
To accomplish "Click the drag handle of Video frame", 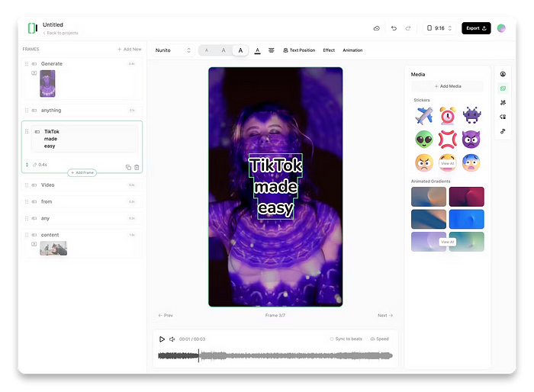I will pyautogui.click(x=27, y=185).
